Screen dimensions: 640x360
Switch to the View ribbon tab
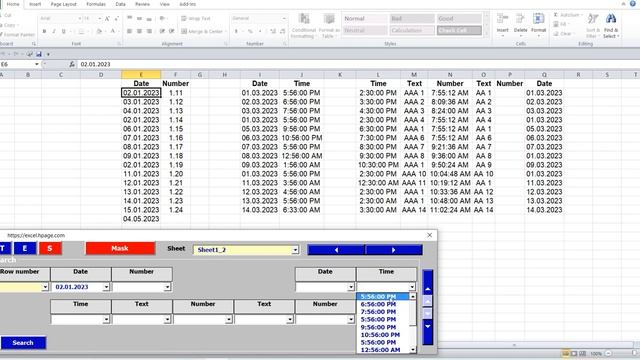tap(164, 4)
